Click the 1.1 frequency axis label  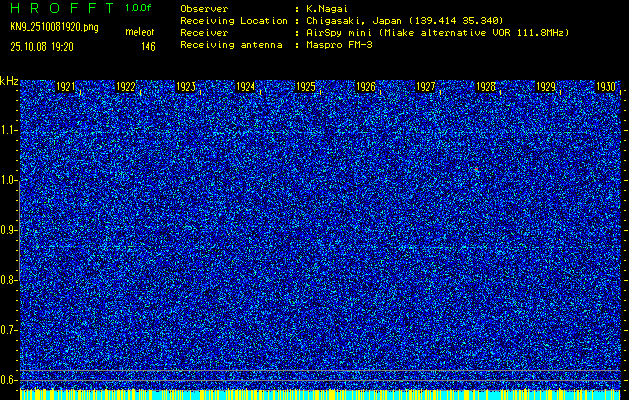9,131
